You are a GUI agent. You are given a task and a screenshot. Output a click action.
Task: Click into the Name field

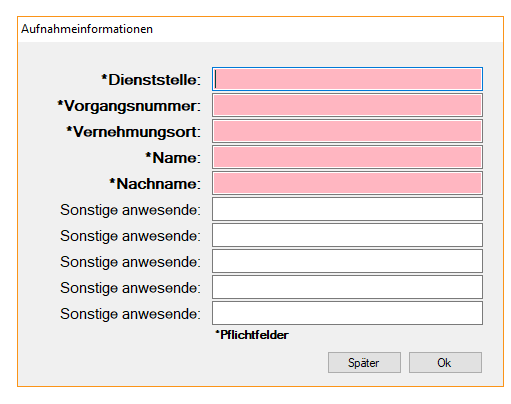(x=347, y=157)
